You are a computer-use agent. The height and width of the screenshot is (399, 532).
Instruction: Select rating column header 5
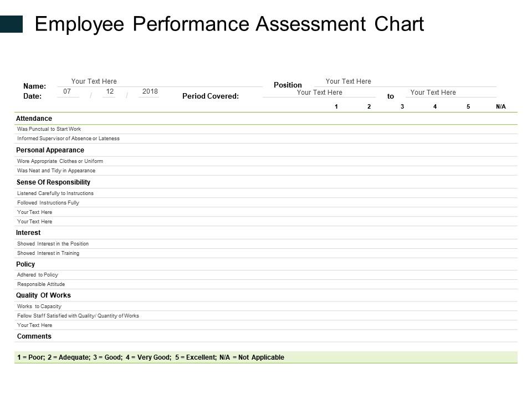pyautogui.click(x=468, y=106)
